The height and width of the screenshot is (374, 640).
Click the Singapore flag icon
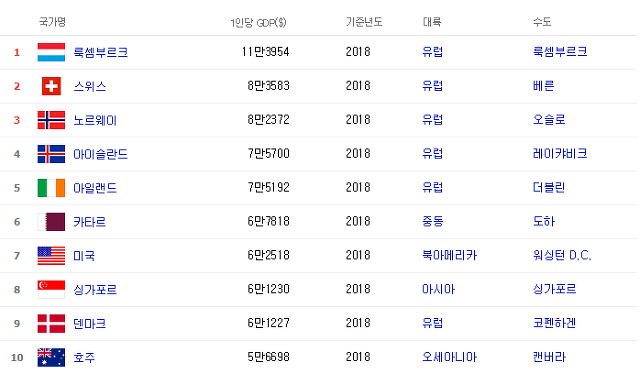(51, 289)
